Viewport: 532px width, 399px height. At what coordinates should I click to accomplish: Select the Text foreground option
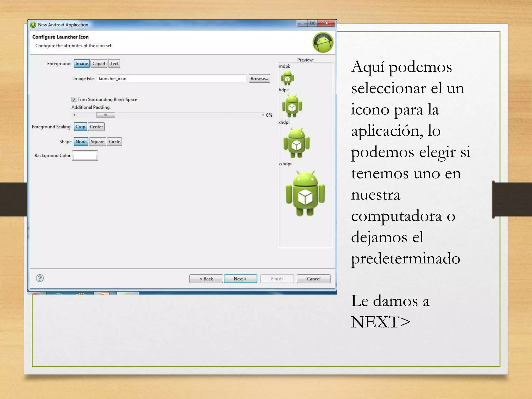tap(114, 64)
